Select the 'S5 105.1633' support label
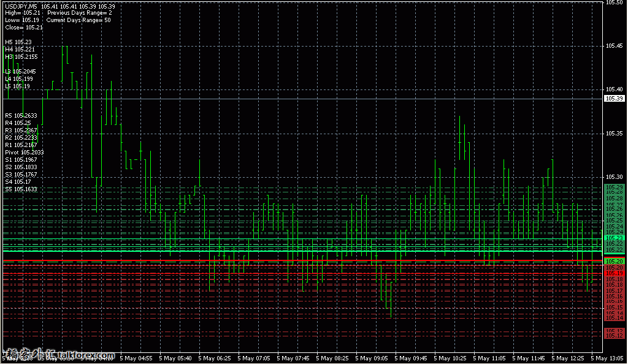This screenshot has height=364, width=628. tap(21, 189)
